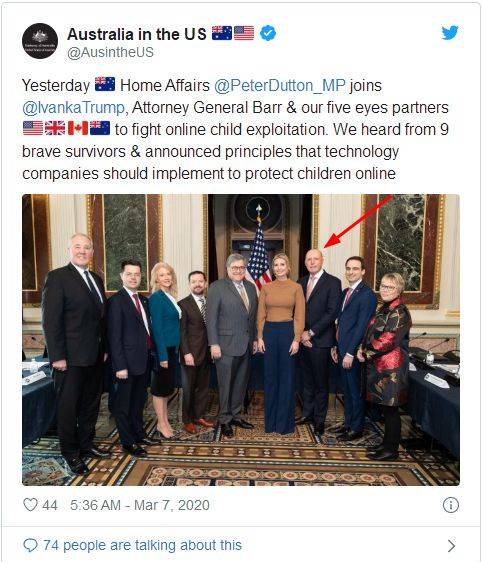483x562 pixels.
Task: Click the Canadian flag emoji in the tweet text
Action: (x=78, y=128)
